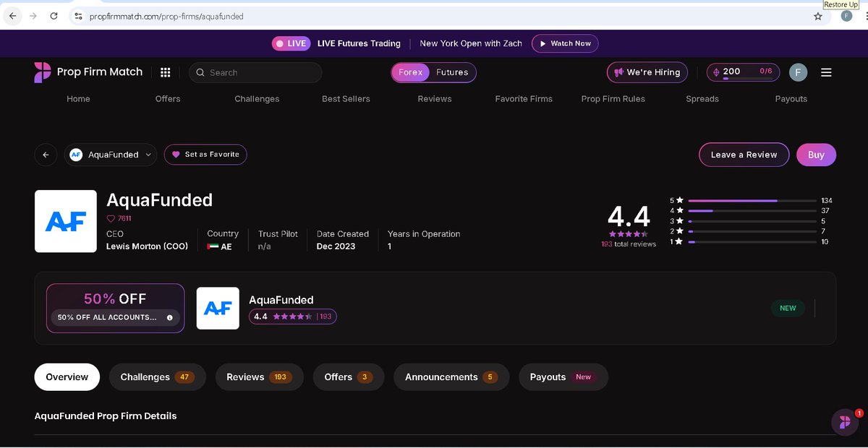Click Lewis Morton (COO) text
This screenshot has height=448, width=868.
147,246
